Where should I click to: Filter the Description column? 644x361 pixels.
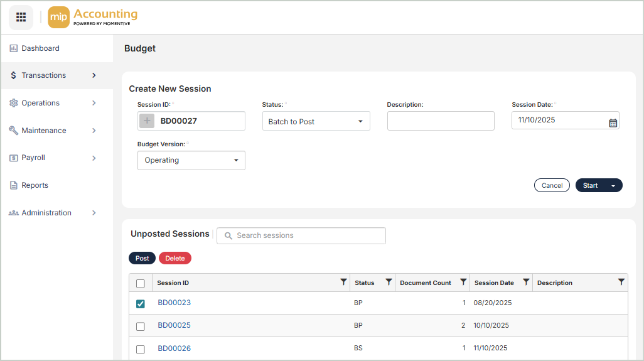click(x=621, y=283)
